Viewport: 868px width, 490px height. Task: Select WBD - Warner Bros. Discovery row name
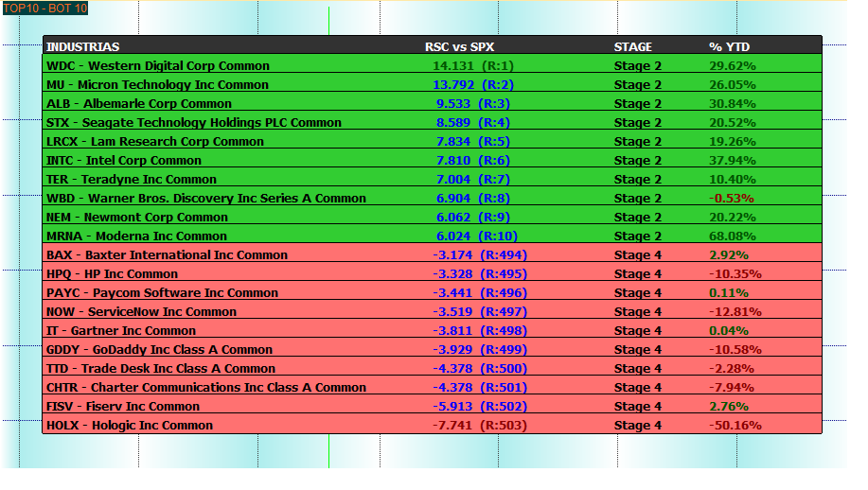(x=206, y=198)
